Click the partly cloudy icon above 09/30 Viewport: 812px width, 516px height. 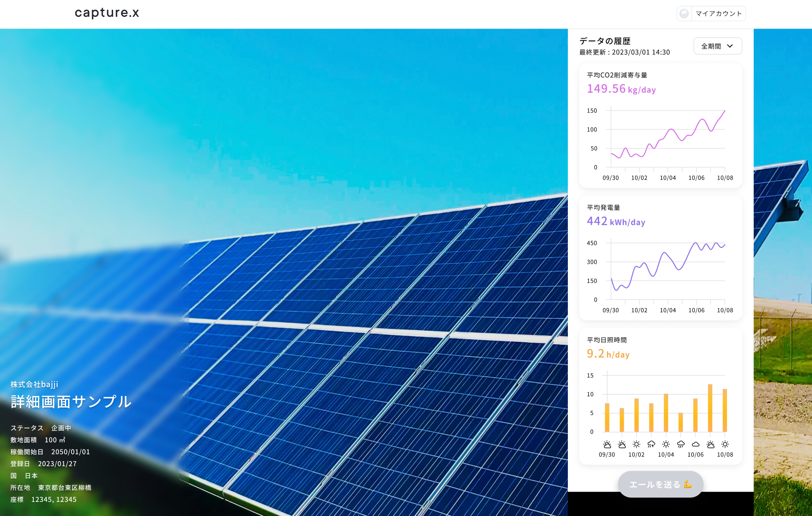[607, 444]
